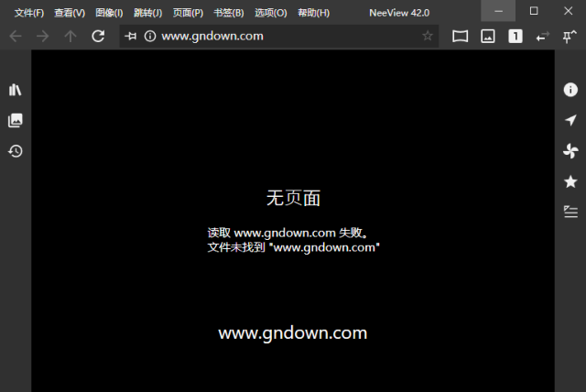Go back with the left arrow
586x392 pixels.
coord(16,37)
